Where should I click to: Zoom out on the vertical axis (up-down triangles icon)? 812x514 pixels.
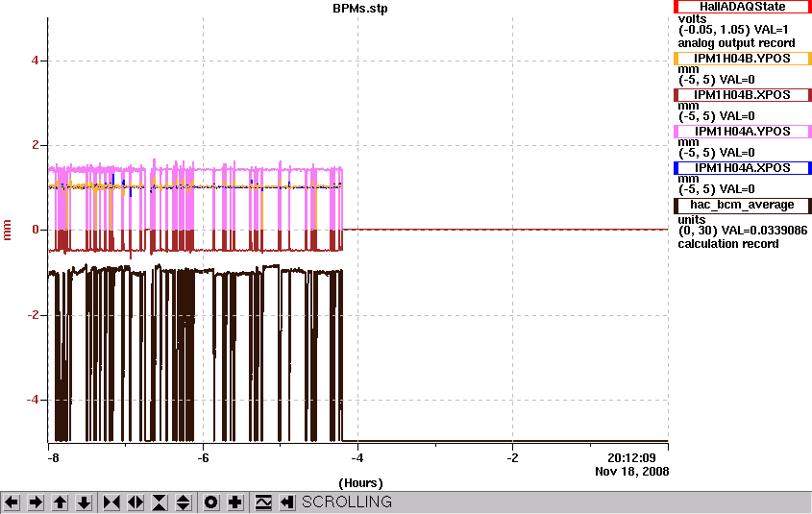click(184, 502)
